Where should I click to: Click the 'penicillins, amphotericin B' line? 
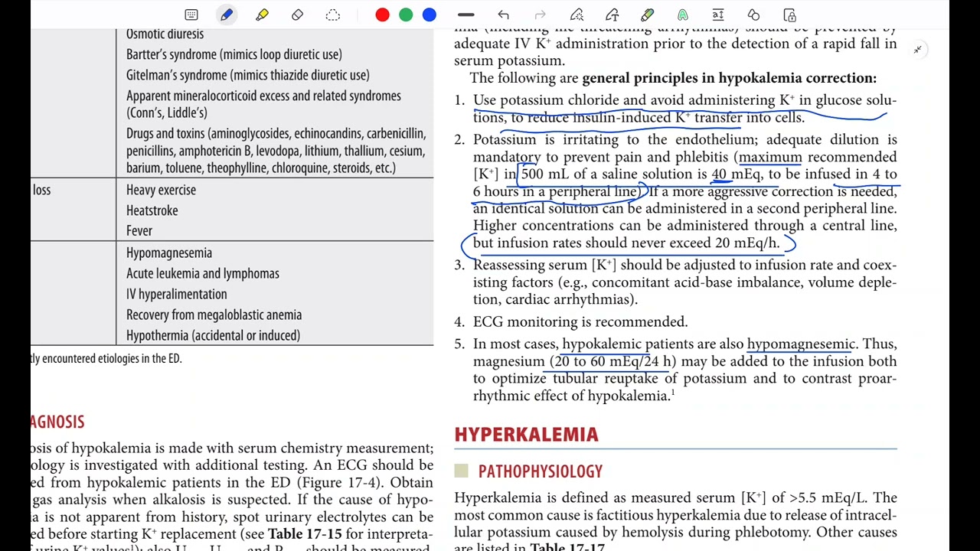[275, 151]
